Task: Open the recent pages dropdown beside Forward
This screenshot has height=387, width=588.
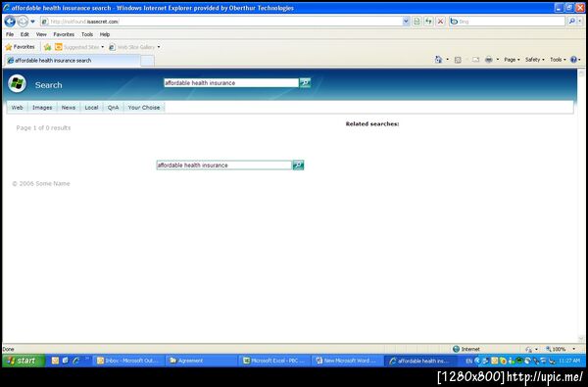Action: (x=32, y=22)
